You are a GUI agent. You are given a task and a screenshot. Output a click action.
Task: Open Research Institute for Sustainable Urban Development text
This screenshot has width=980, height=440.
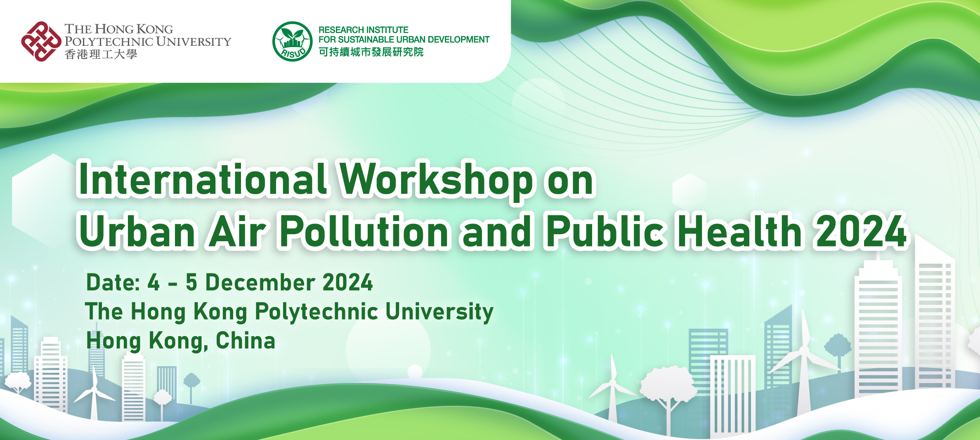pos(404,35)
